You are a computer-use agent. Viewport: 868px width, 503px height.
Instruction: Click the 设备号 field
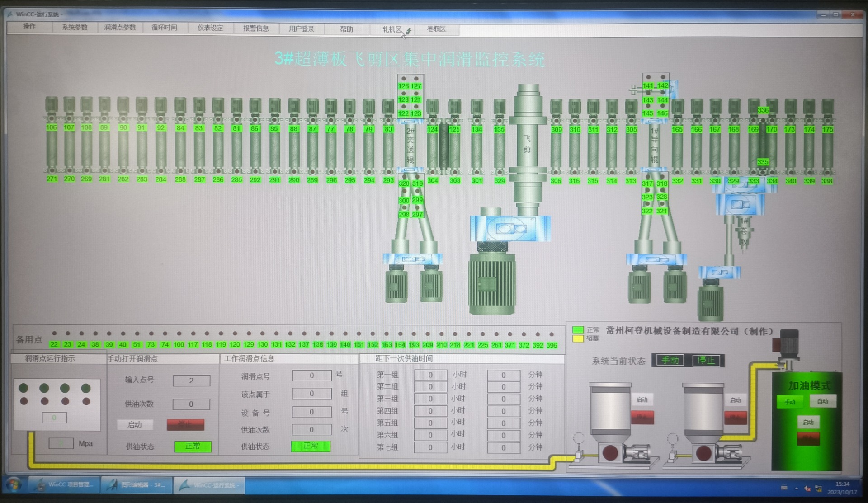pos(311,412)
